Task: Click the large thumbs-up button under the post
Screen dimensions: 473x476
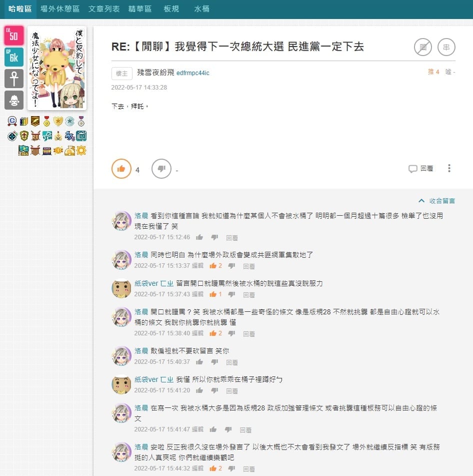Action: click(121, 169)
